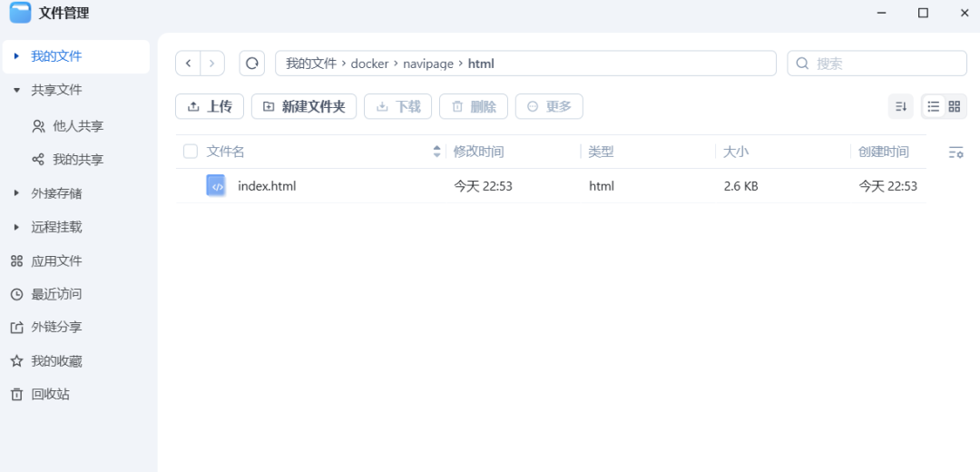
Task: Click the New Folder (新建文件夹) button
Action: pos(304,106)
